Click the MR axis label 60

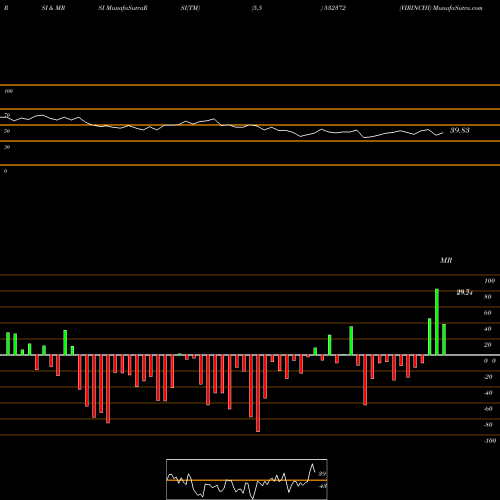coord(488,313)
